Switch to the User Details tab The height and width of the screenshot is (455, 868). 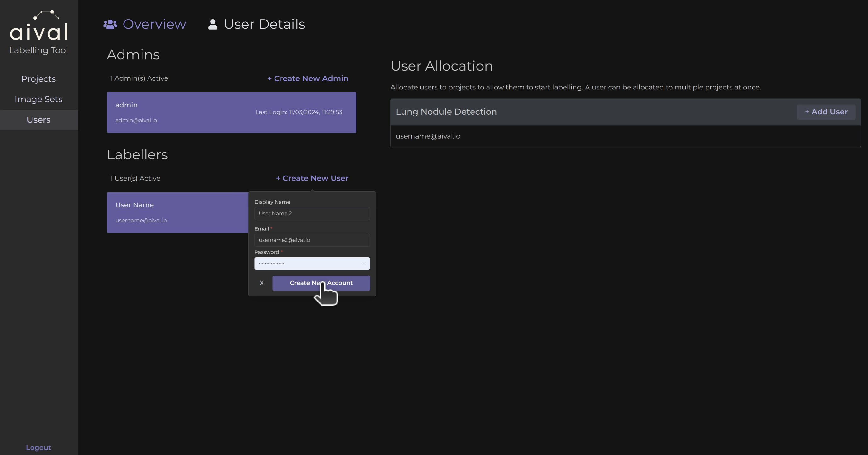(257, 24)
